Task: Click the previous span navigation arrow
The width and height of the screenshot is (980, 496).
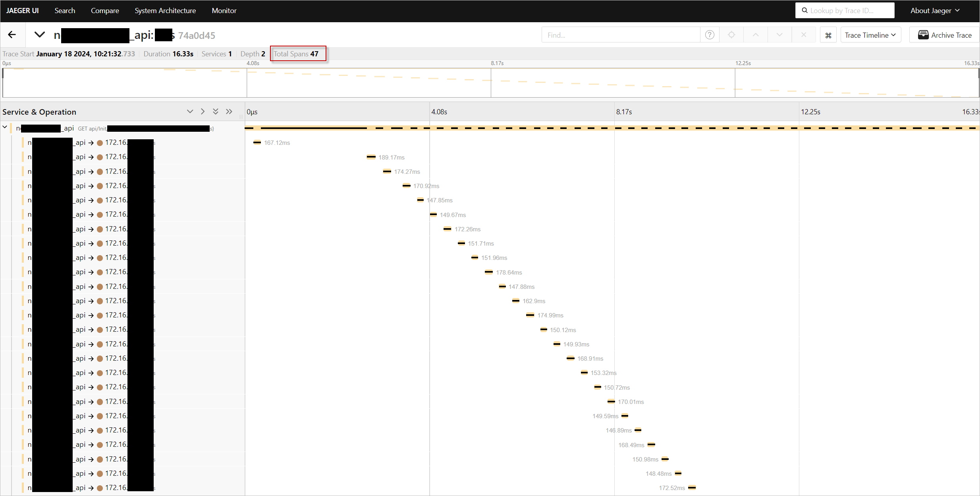Action: tap(756, 35)
